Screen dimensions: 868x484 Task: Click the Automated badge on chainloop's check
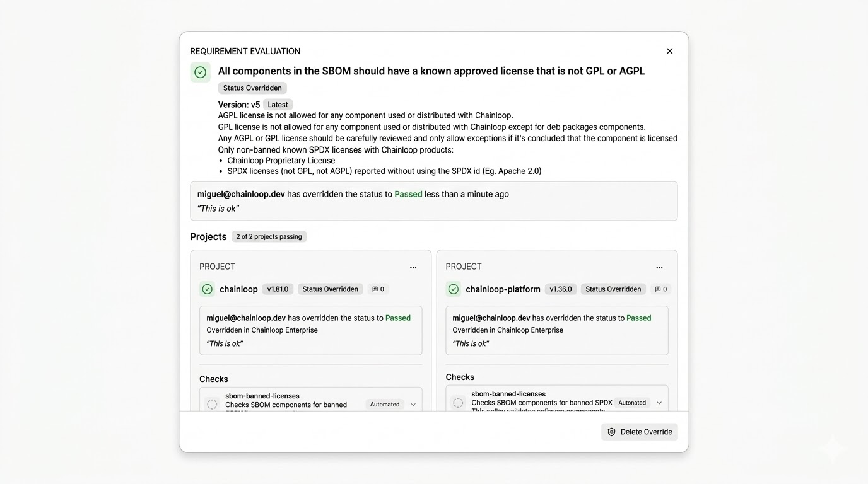pos(384,404)
